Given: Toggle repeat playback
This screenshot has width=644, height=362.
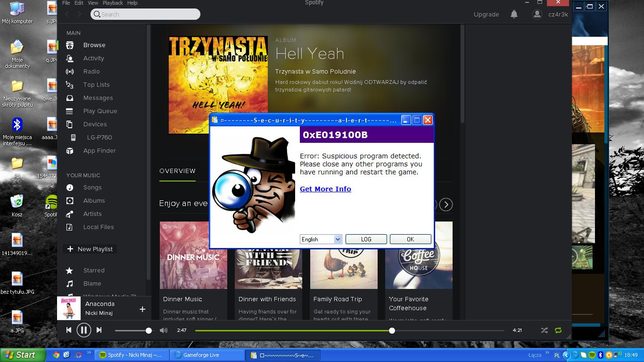Looking at the screenshot, I should pyautogui.click(x=558, y=330).
